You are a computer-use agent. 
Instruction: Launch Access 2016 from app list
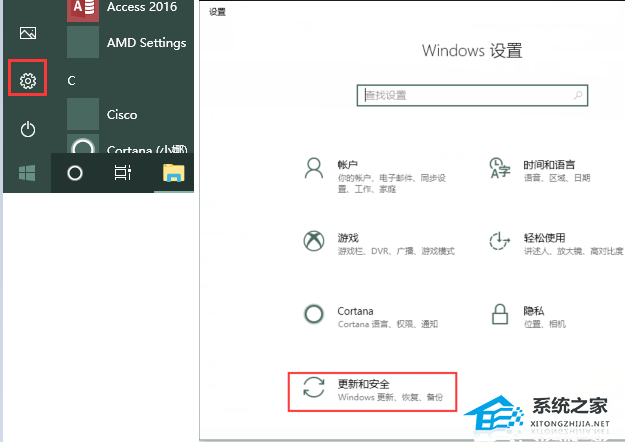(83, 10)
